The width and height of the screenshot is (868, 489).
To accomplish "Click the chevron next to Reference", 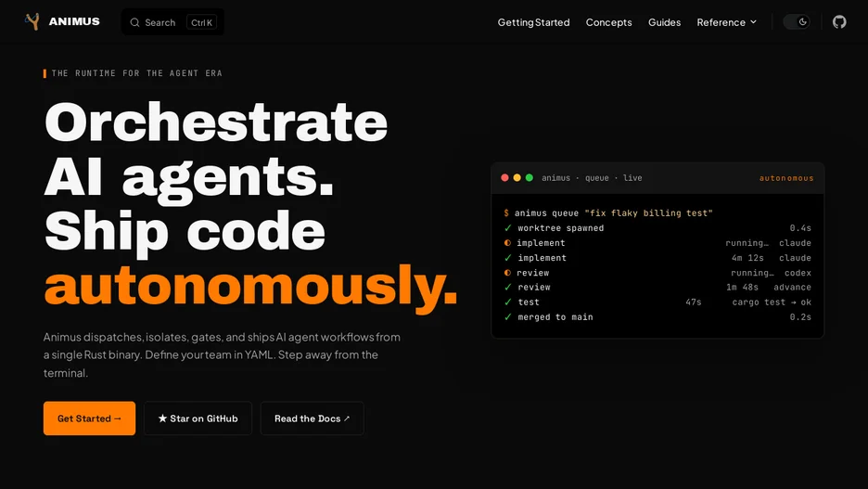I will [x=753, y=22].
